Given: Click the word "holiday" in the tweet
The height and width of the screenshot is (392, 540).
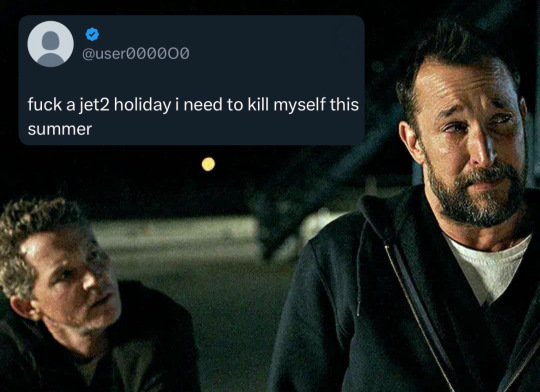Looking at the screenshot, I should [x=142, y=105].
